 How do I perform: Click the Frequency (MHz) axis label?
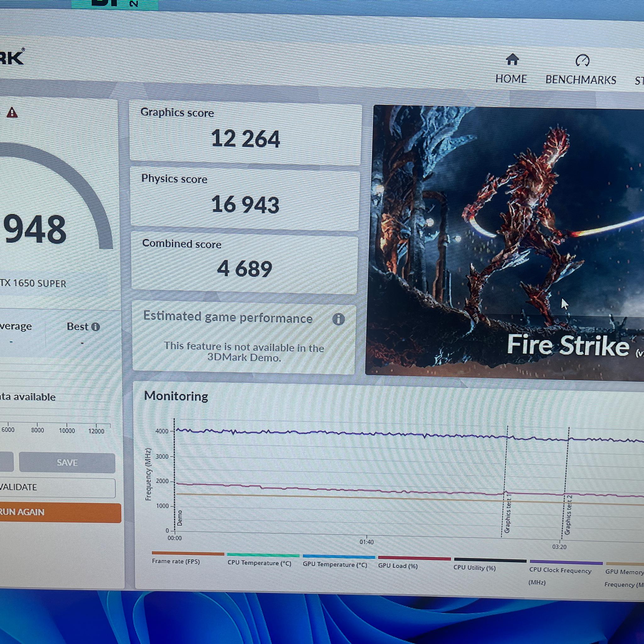148,474
